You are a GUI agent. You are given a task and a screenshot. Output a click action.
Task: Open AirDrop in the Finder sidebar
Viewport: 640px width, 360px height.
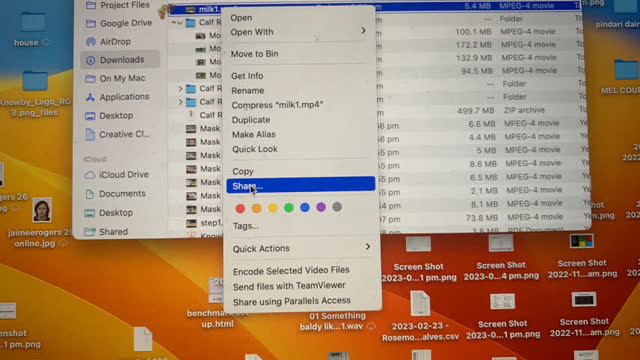pos(109,42)
